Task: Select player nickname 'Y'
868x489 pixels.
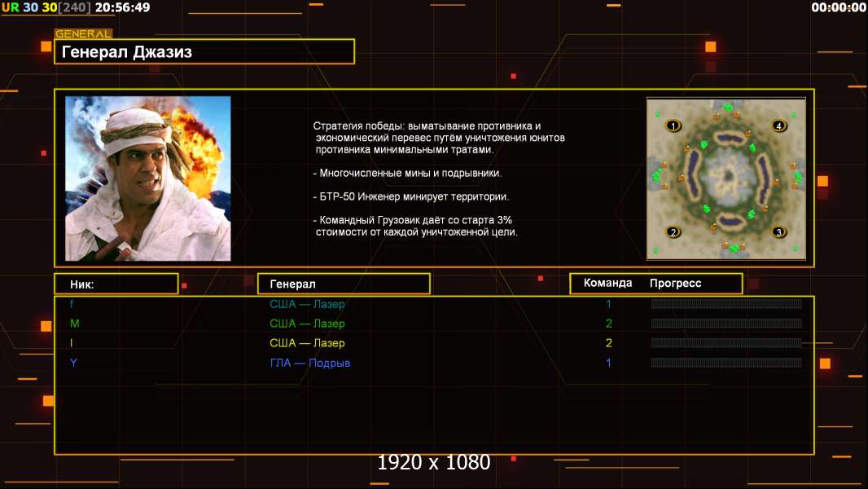Action: (x=73, y=363)
